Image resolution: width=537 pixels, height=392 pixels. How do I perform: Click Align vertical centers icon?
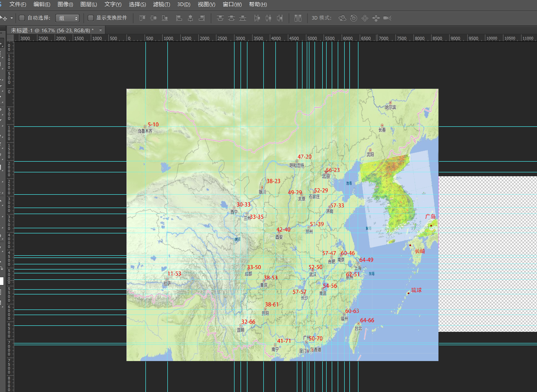[x=154, y=18]
